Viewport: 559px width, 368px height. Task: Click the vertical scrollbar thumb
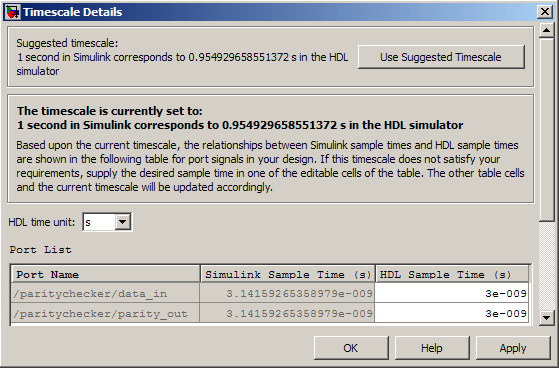[547, 130]
